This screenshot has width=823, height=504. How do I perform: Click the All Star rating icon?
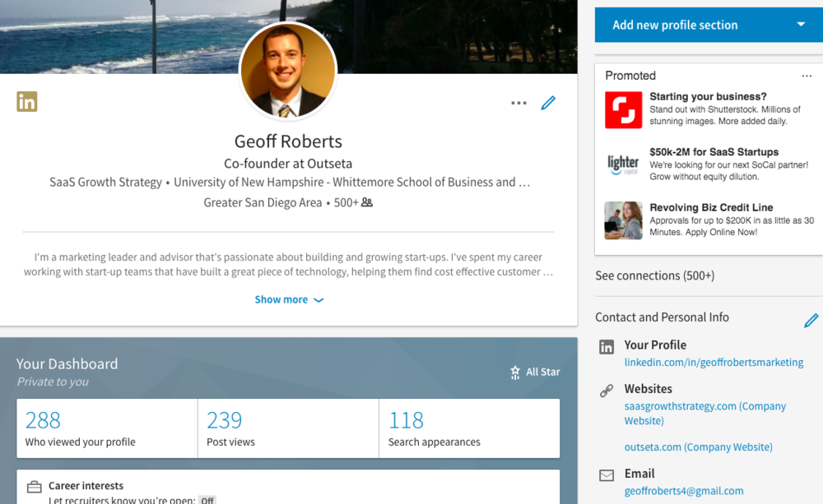click(x=515, y=372)
